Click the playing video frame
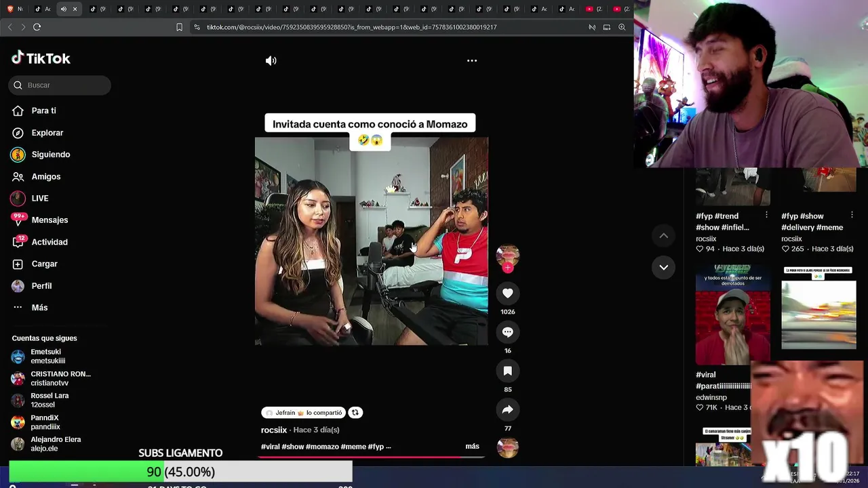 coord(371,241)
